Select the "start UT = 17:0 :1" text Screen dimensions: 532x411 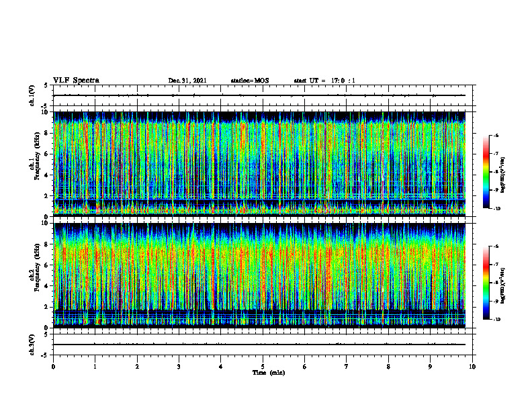point(324,81)
